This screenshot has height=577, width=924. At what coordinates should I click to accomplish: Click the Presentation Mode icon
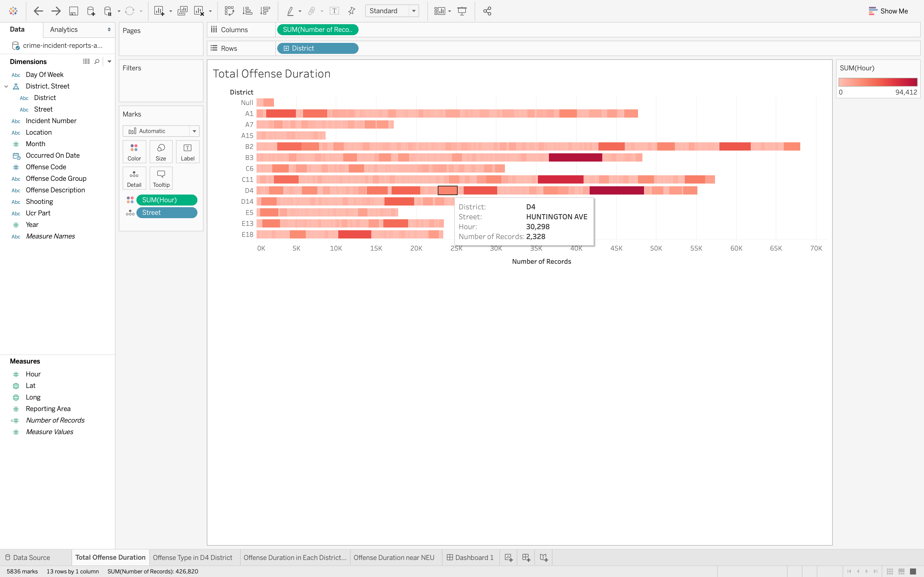point(462,11)
